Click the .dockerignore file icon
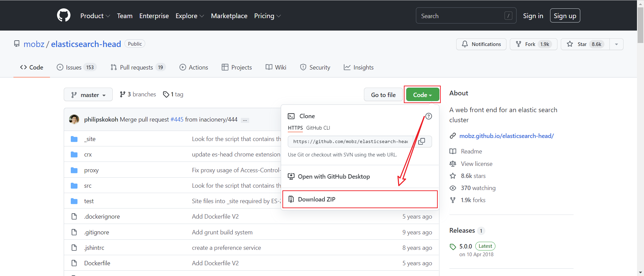644x276 pixels. click(x=74, y=217)
